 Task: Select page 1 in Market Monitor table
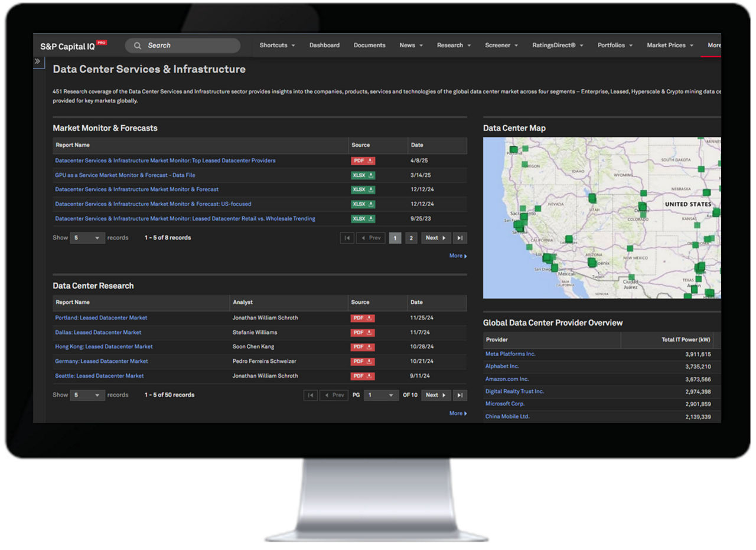point(395,238)
